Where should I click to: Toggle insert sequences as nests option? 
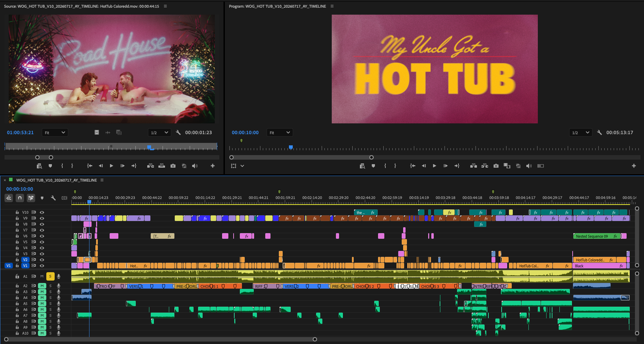(9, 198)
